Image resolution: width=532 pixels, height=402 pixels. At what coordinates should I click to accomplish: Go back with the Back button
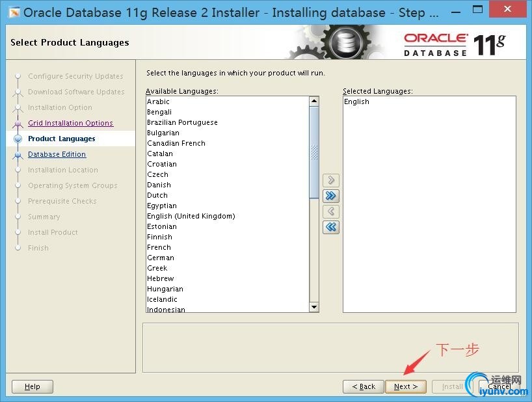(x=364, y=386)
